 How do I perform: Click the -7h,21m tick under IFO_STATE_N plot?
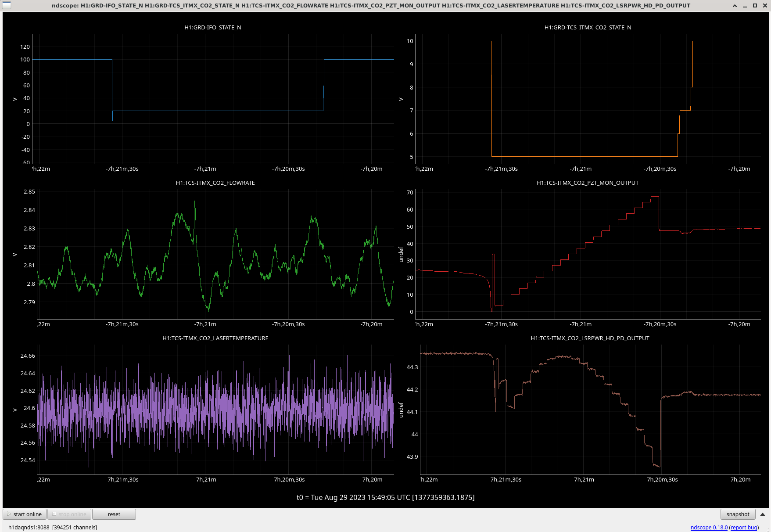tap(205, 169)
